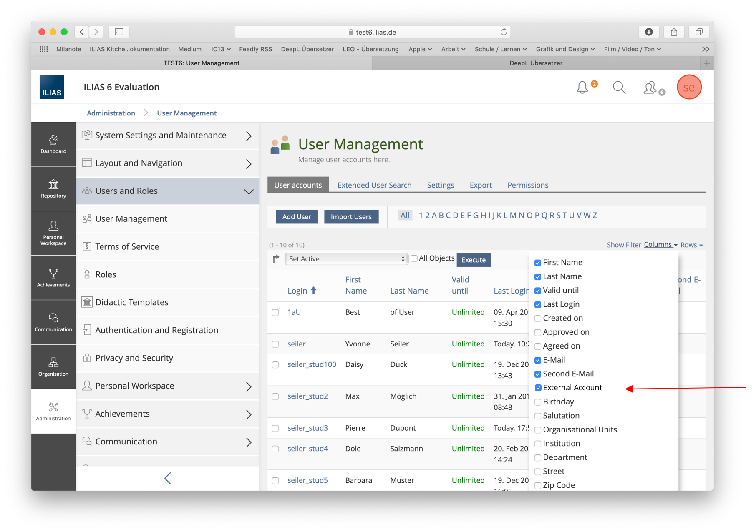Open the seiler_stud100 login link

(312, 364)
